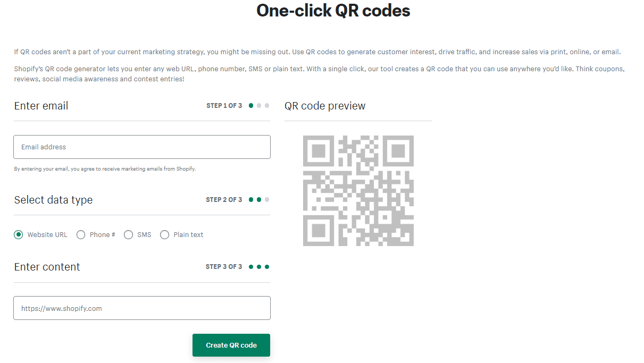Pick Plain text as data type
This screenshot has height=363, width=644.
tap(165, 234)
